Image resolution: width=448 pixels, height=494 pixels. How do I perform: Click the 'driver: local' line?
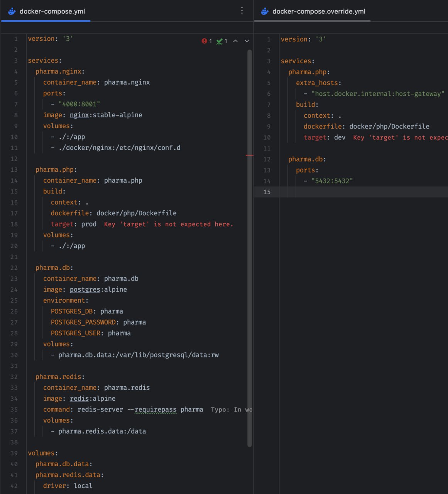click(68, 486)
